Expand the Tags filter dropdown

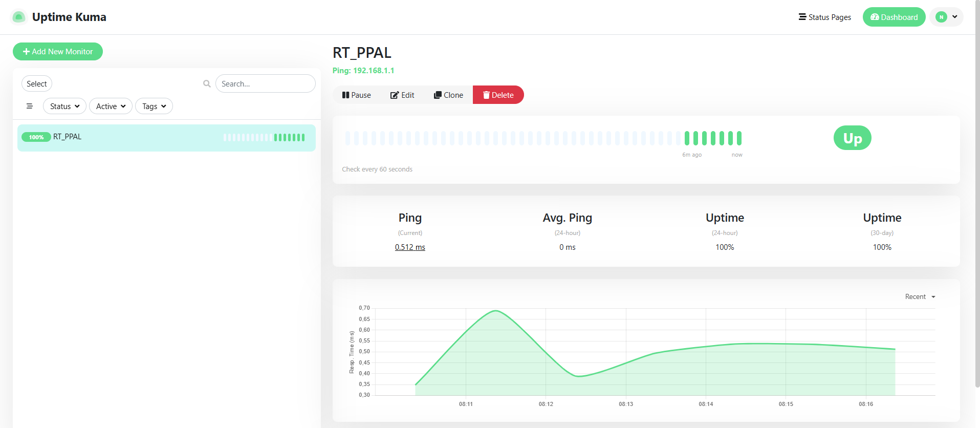point(154,106)
